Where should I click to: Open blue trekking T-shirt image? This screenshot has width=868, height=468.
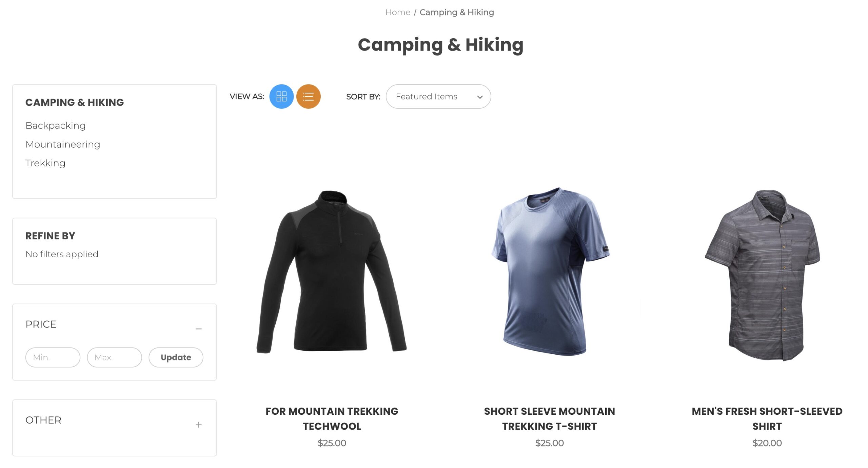[549, 271]
